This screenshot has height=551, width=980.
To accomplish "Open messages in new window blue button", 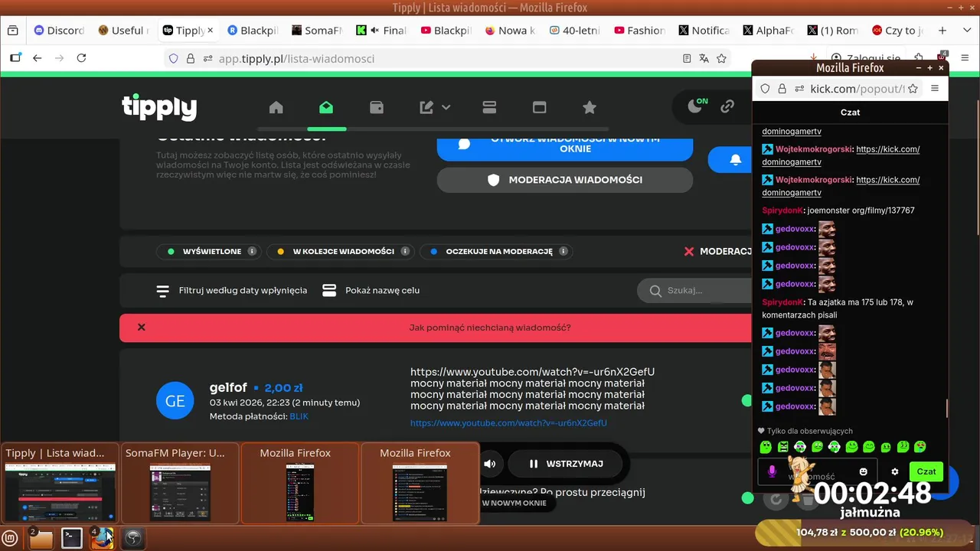I will [x=565, y=145].
